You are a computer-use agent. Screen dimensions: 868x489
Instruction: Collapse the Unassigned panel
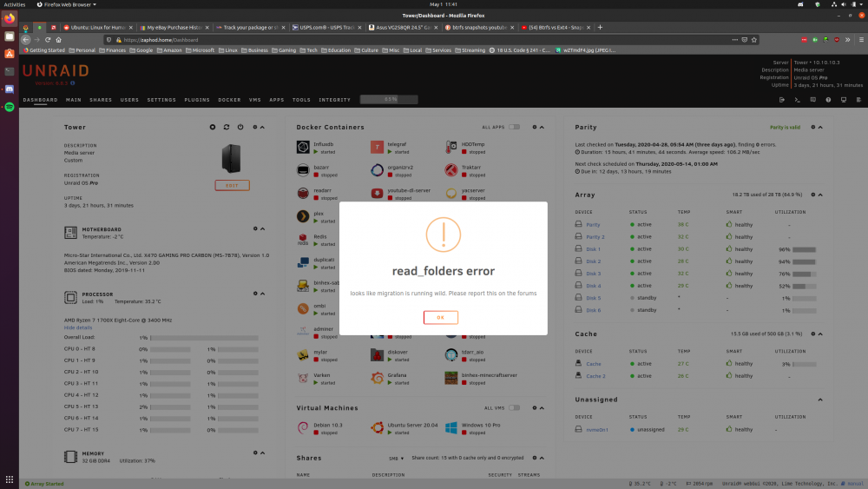(820, 400)
